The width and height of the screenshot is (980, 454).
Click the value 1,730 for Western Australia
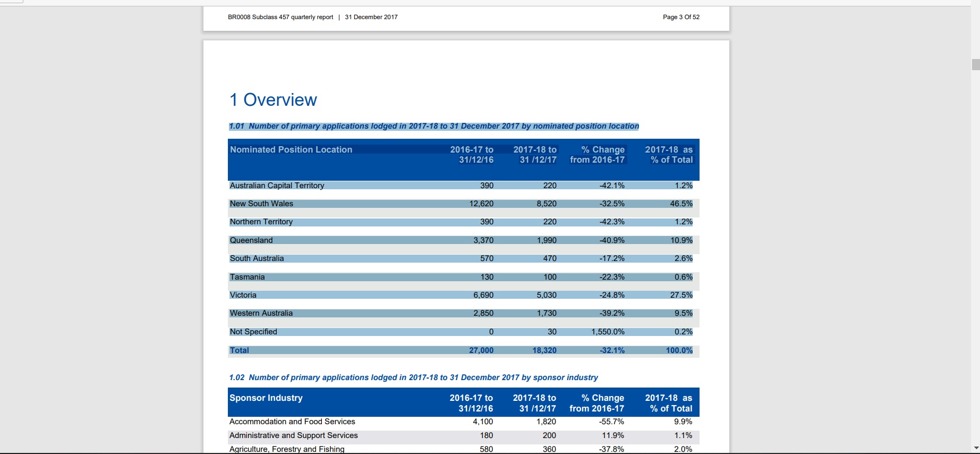(x=547, y=313)
